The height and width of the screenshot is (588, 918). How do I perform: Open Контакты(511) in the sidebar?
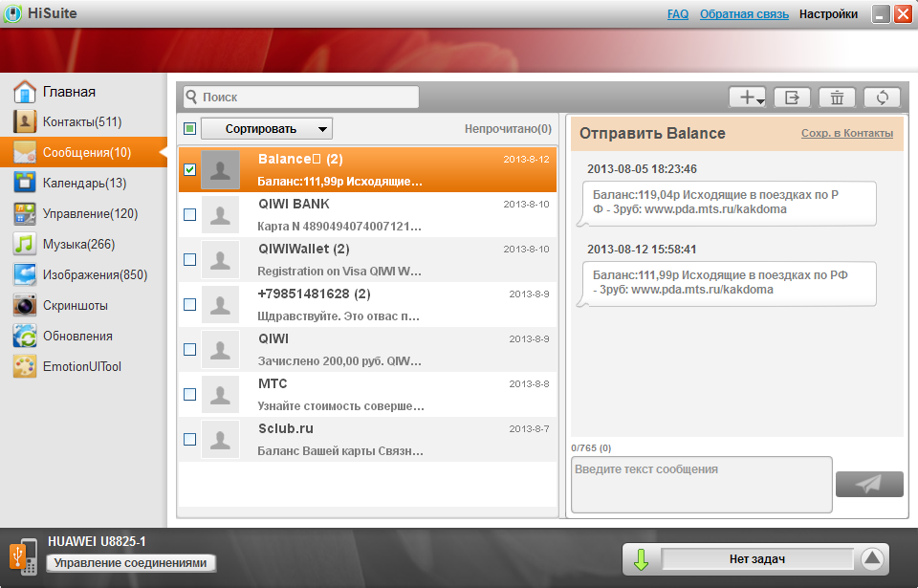click(x=83, y=121)
